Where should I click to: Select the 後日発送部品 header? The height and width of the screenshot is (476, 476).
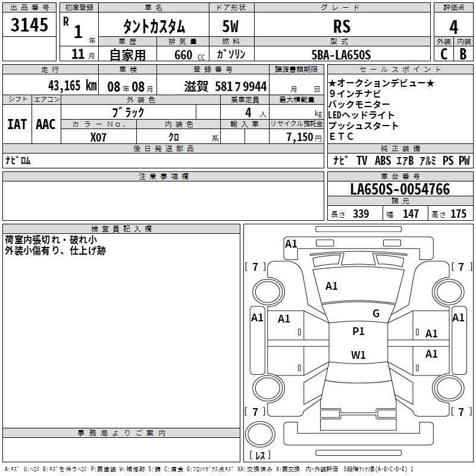click(163, 148)
